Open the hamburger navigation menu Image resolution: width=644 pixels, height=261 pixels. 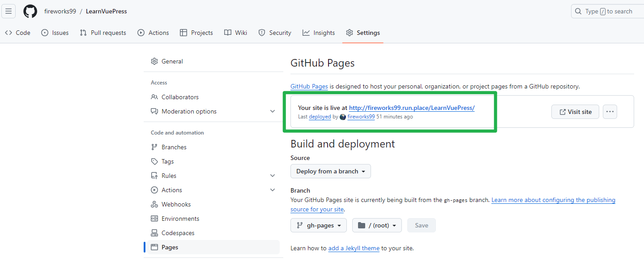tap(9, 11)
